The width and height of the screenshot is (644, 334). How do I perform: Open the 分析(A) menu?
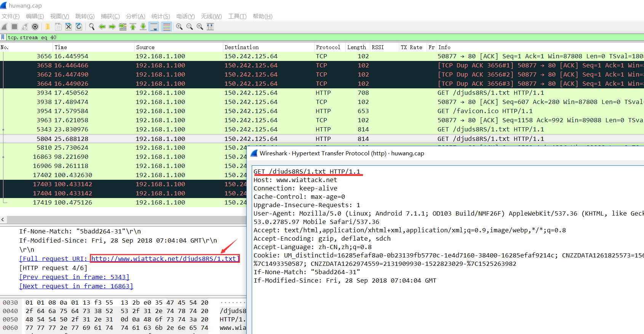[x=136, y=16]
